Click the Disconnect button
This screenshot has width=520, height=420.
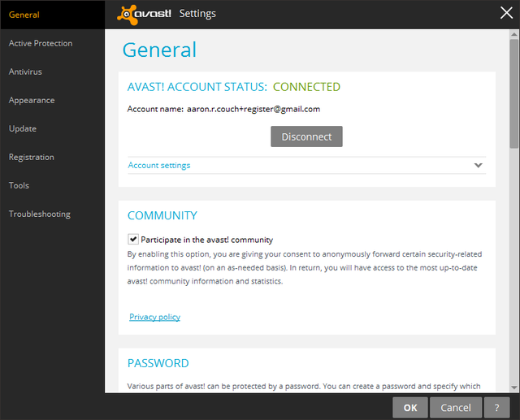click(x=306, y=136)
